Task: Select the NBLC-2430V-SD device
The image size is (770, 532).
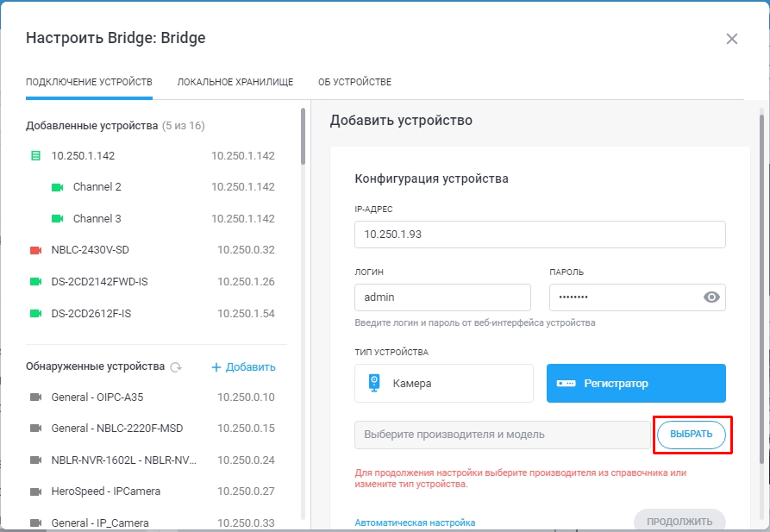Action: tap(153, 250)
